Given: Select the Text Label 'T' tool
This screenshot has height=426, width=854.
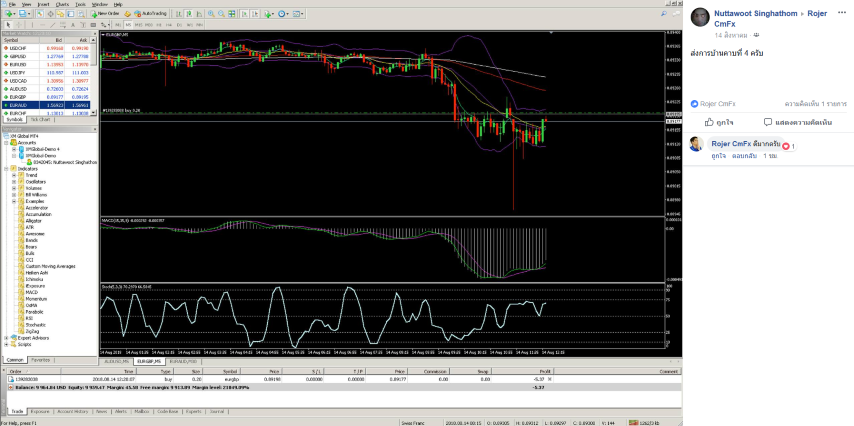Looking at the screenshot, I should pyautogui.click(x=83, y=25).
